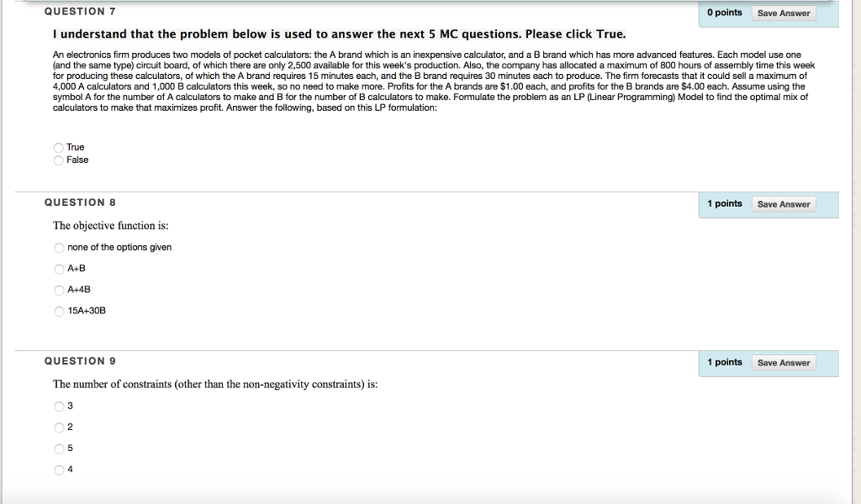Viewport: 861px width, 504px height.
Task: Select answer 4 for Question 9
Action: [x=59, y=469]
